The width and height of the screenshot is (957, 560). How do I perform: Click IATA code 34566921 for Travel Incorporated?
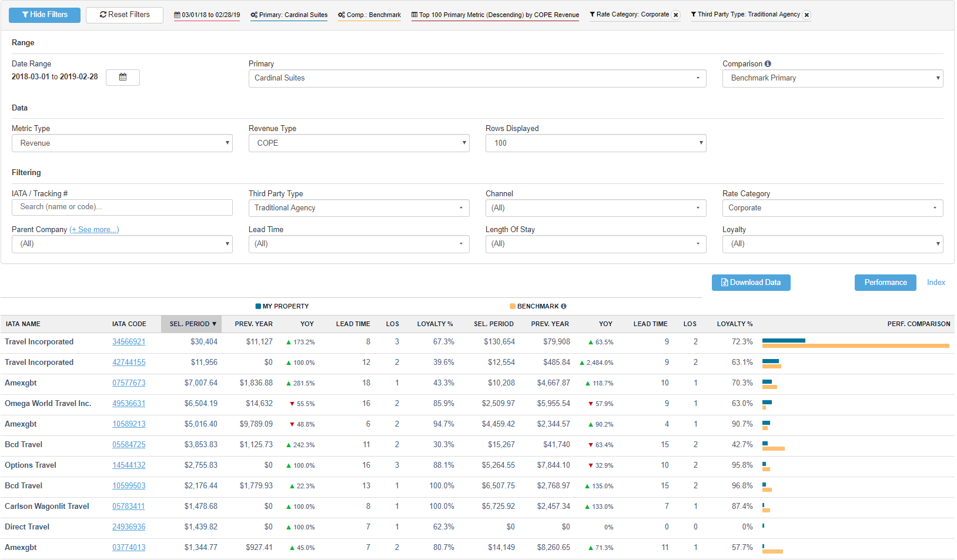[x=129, y=341]
